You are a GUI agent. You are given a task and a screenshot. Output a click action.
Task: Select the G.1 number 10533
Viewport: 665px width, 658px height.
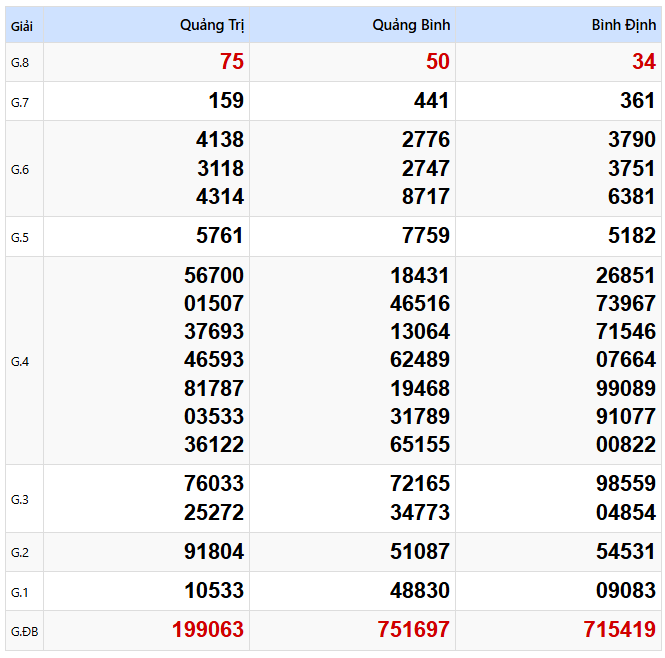point(214,591)
